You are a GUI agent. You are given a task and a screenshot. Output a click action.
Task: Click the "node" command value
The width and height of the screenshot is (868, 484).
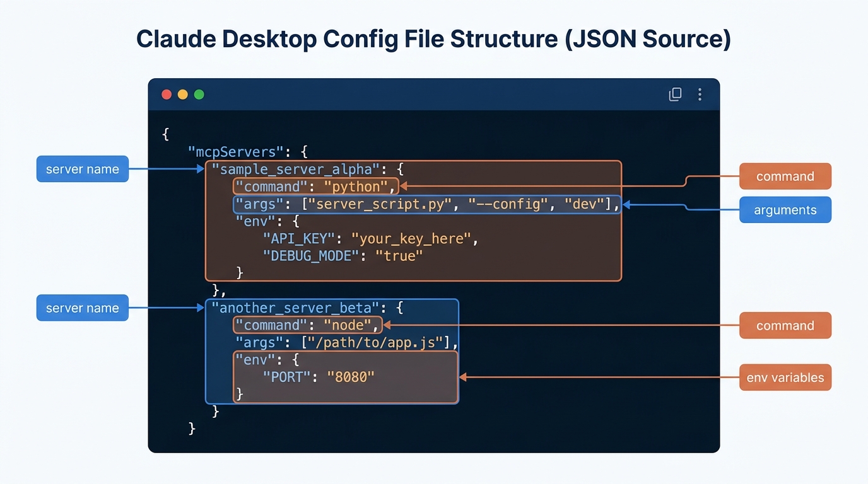coord(348,325)
